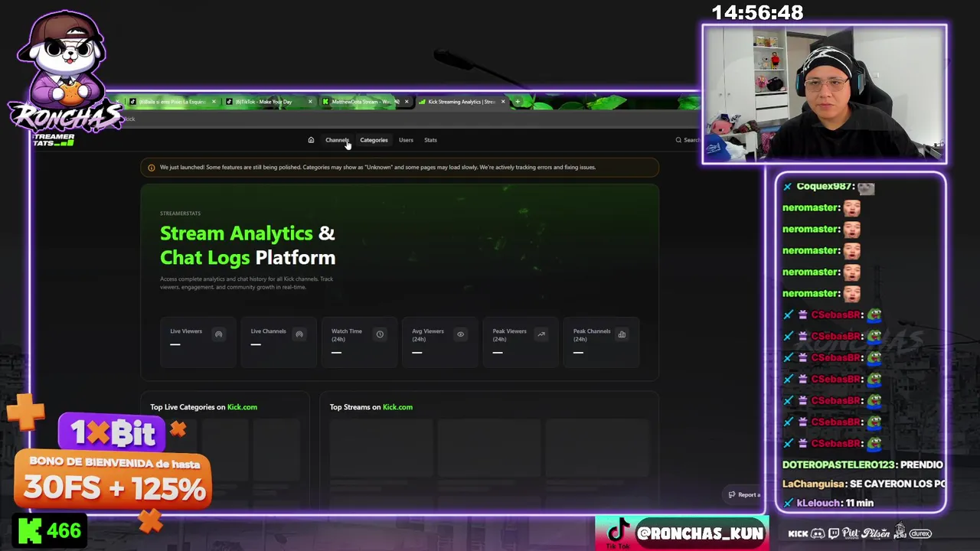Click the Watch Time clock icon
Screen dimensions: 980x551
[x=380, y=334]
